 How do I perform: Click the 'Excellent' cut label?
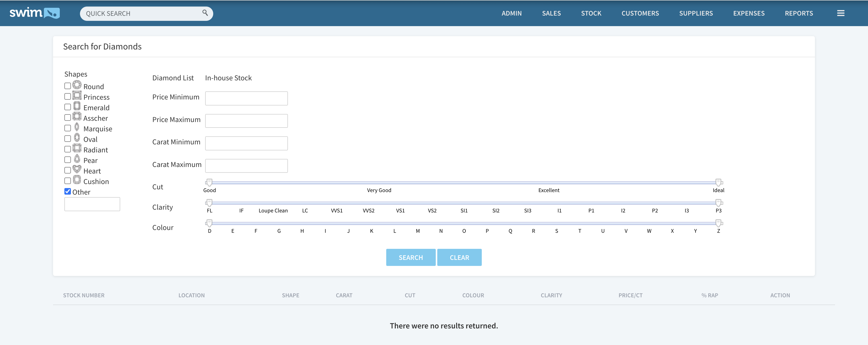549,190
